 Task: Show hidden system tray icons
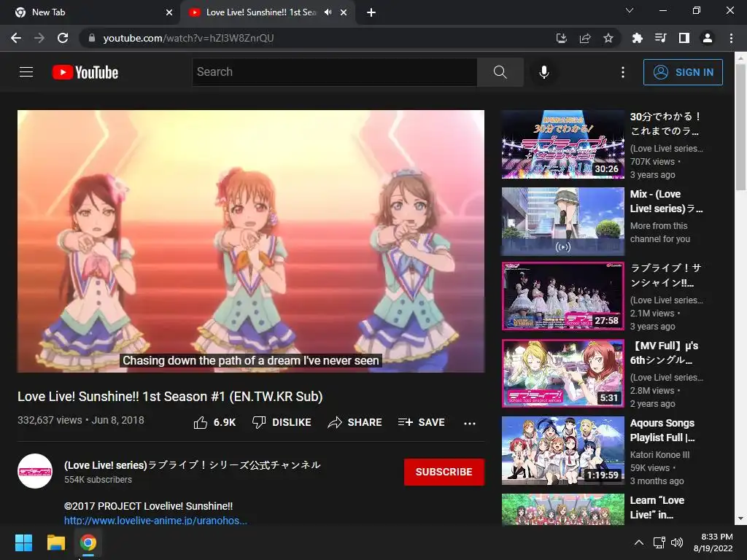click(x=639, y=542)
